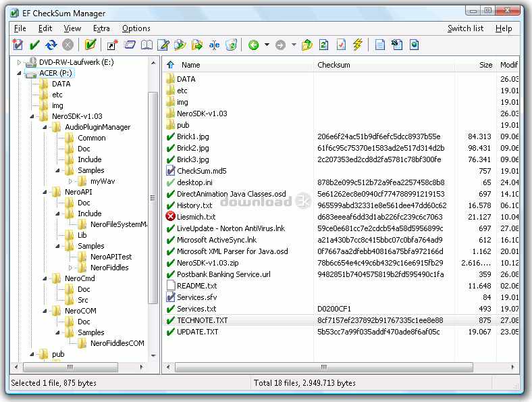Click the move files icon
The height and width of the screenshot is (402, 532).
point(197,45)
